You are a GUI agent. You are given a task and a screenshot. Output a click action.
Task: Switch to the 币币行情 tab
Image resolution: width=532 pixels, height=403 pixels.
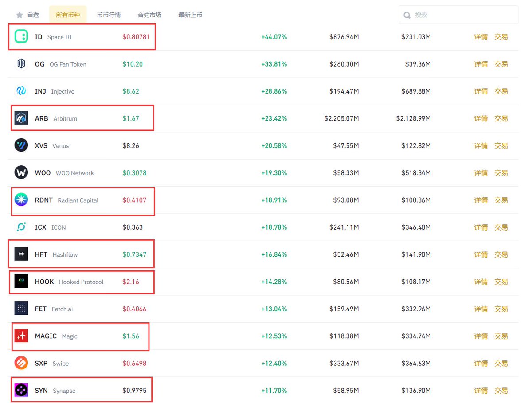[x=109, y=15]
